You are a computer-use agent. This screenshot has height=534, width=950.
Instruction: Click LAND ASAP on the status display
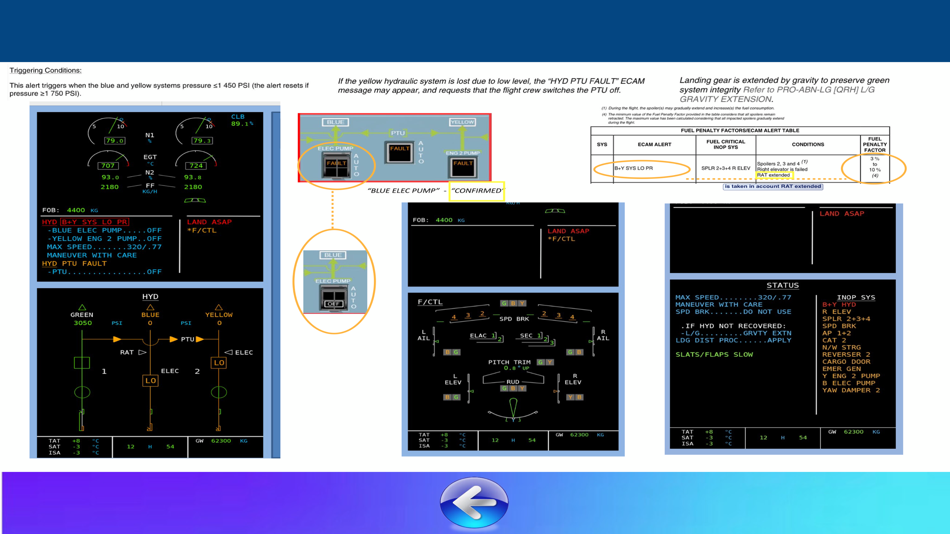(842, 213)
